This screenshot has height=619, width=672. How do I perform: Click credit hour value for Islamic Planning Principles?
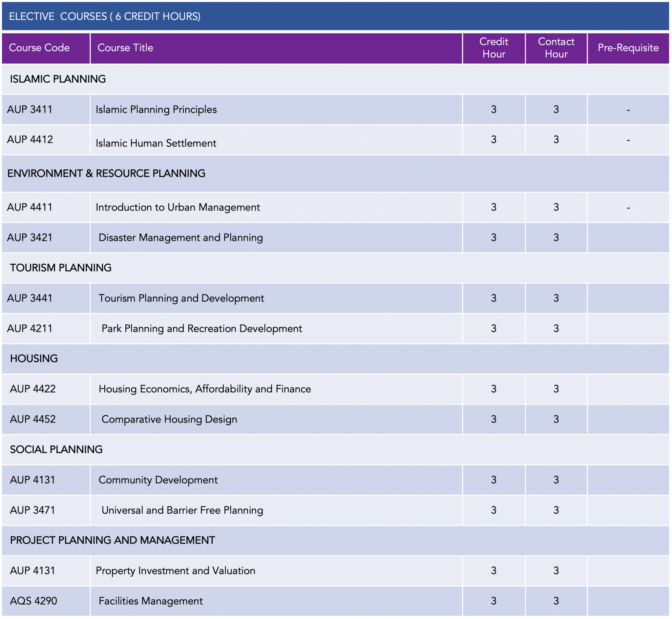pos(493,110)
